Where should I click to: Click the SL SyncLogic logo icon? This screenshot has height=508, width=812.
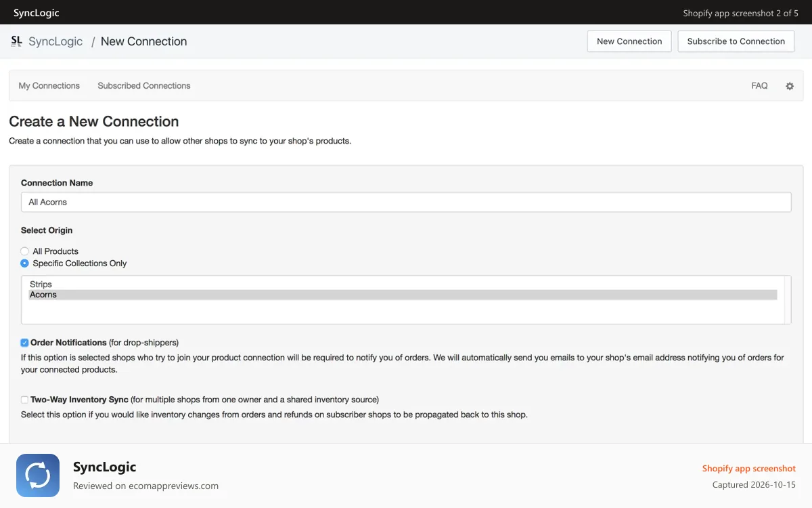pos(17,41)
